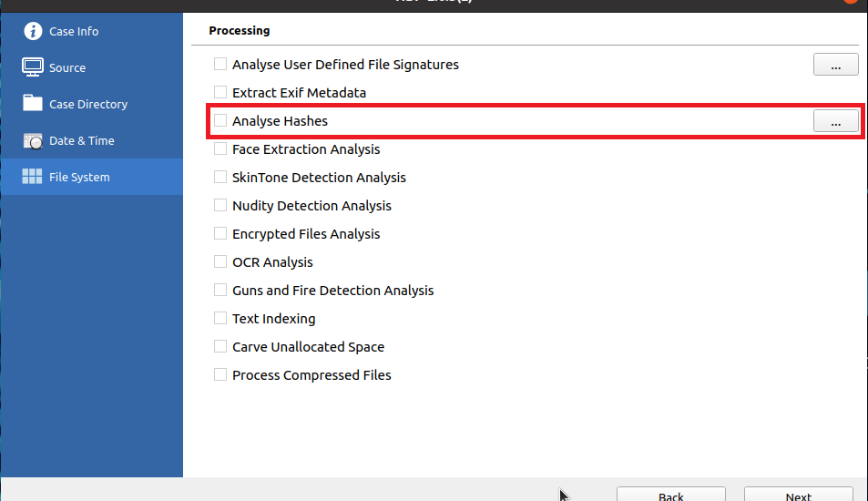This screenshot has height=501, width=868.
Task: Check Face Extraction Analysis option
Action: tap(220, 148)
